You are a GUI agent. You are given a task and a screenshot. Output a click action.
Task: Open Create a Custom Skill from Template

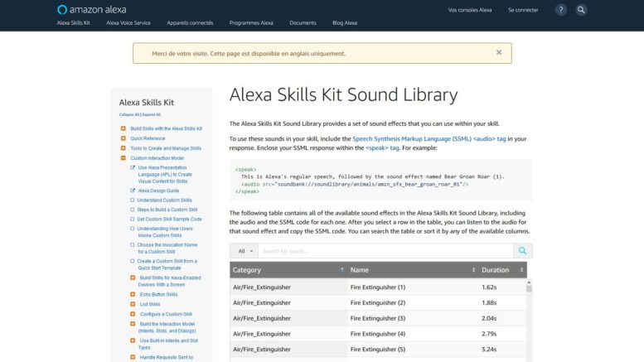pyautogui.click(x=167, y=264)
